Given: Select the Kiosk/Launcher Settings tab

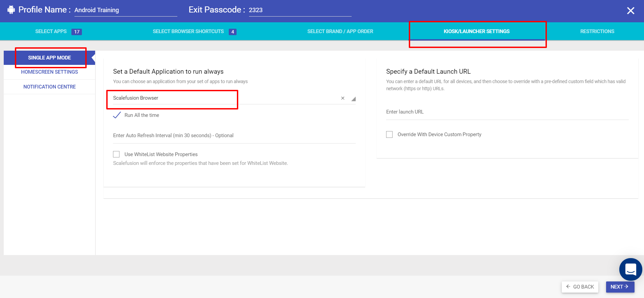Looking at the screenshot, I should (476, 31).
